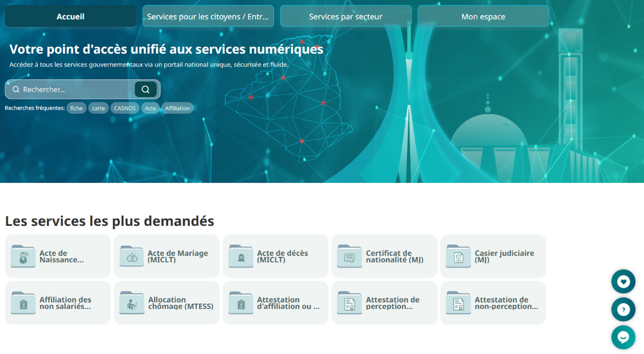
Task: Open Attestation de non-perception service
Action: (x=493, y=303)
